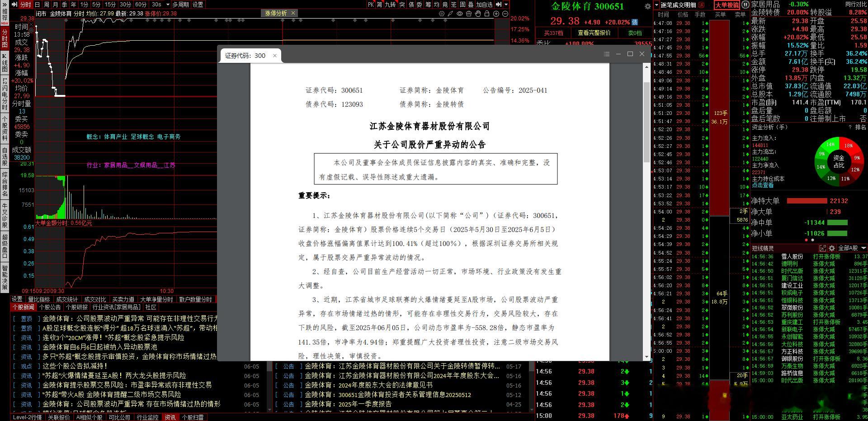Click the 详 detail icon beside 逐笔成交明细

pos(702,5)
